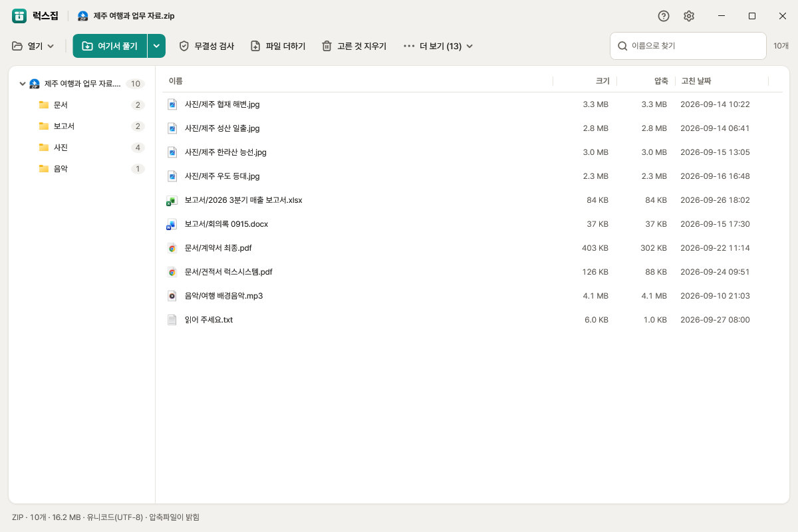The width and height of the screenshot is (798, 532).
Task: Select the file 문서/견적서 럭스시스템.pdf
Action: tap(472, 272)
